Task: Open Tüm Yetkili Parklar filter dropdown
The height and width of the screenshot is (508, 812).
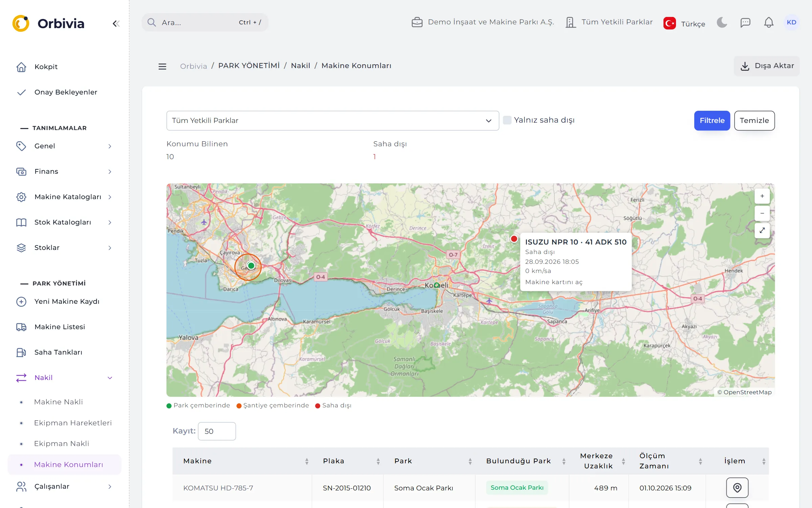Action: coord(333,121)
